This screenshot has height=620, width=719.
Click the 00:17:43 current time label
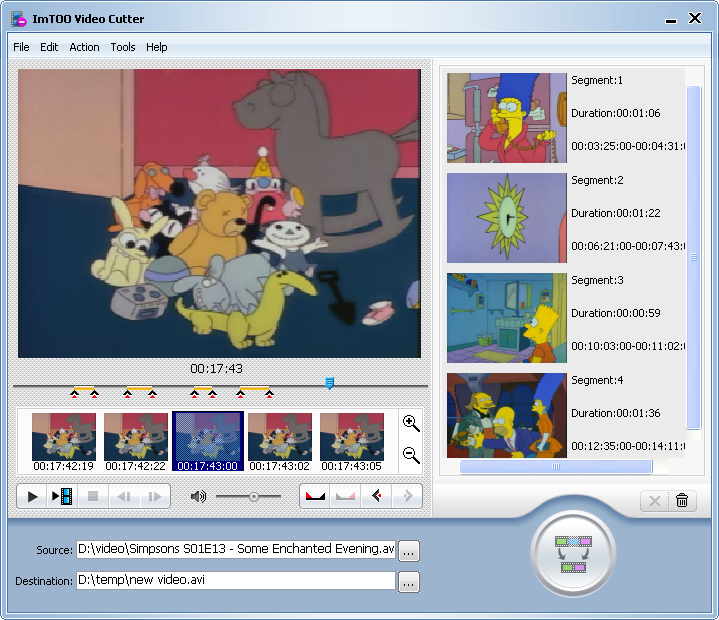click(x=216, y=369)
